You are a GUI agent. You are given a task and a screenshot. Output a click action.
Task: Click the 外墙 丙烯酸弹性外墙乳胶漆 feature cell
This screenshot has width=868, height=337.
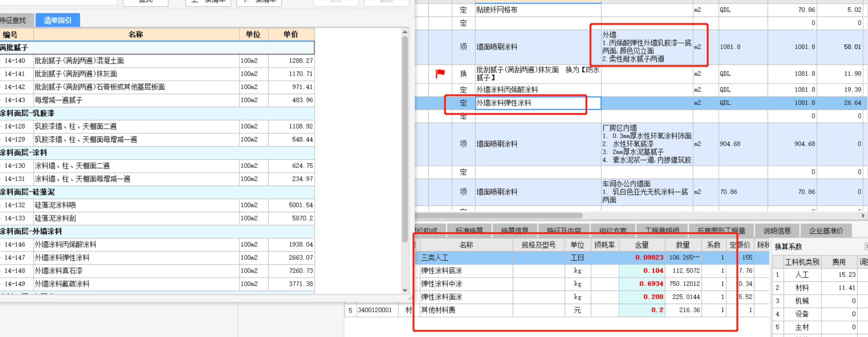coord(647,47)
